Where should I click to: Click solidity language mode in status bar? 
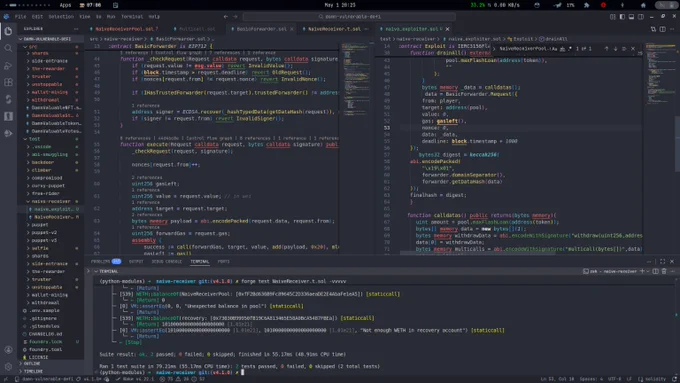click(x=652, y=379)
